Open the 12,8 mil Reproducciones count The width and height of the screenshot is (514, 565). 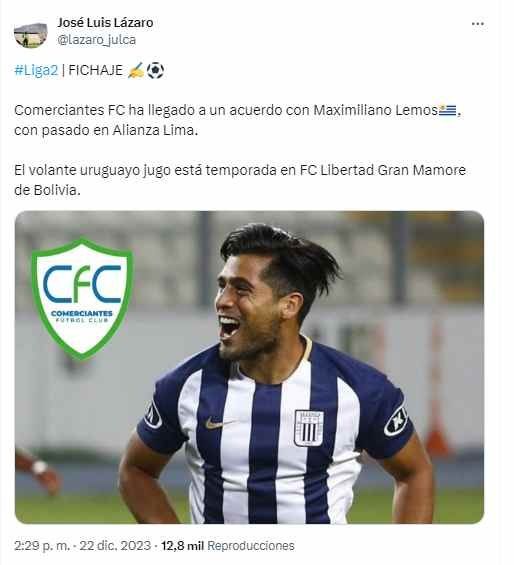[x=227, y=545]
